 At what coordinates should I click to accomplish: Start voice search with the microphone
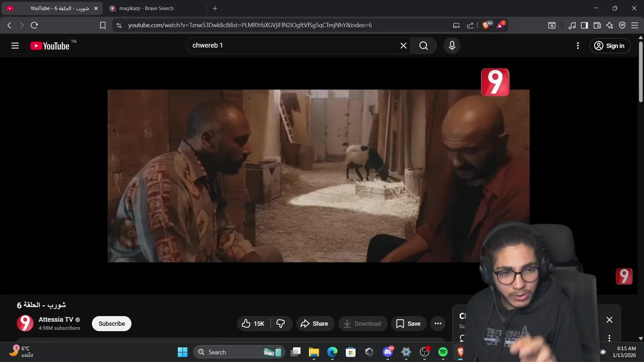pyautogui.click(x=452, y=46)
